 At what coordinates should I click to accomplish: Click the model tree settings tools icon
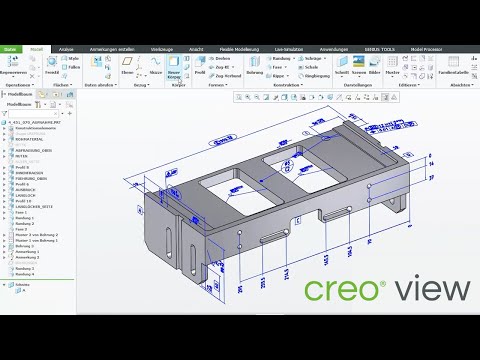[38, 105]
